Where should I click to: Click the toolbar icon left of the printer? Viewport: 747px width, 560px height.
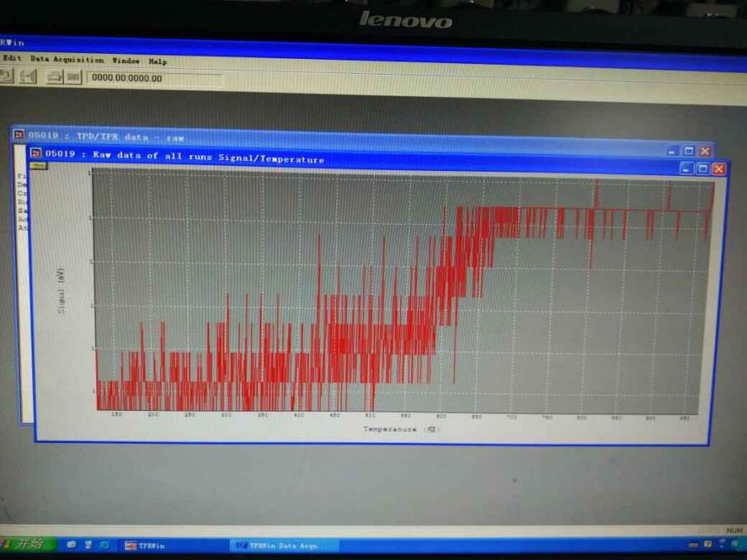pyautogui.click(x=28, y=76)
